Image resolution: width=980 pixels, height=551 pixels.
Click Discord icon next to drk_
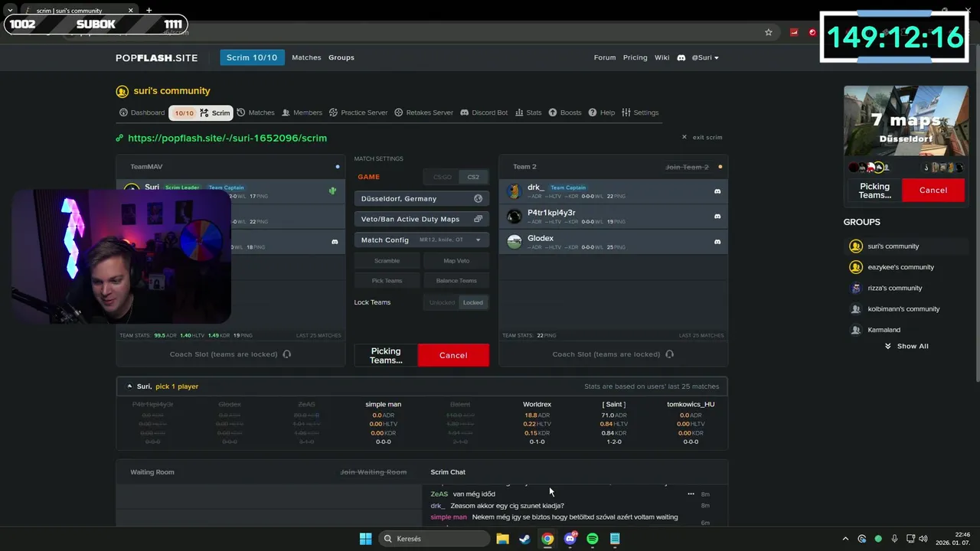click(717, 191)
